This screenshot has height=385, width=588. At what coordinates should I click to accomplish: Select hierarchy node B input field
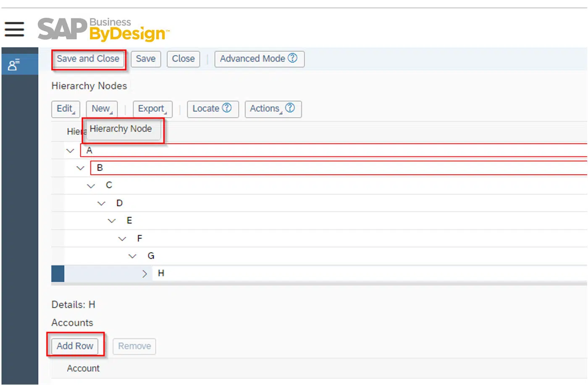tap(339, 168)
